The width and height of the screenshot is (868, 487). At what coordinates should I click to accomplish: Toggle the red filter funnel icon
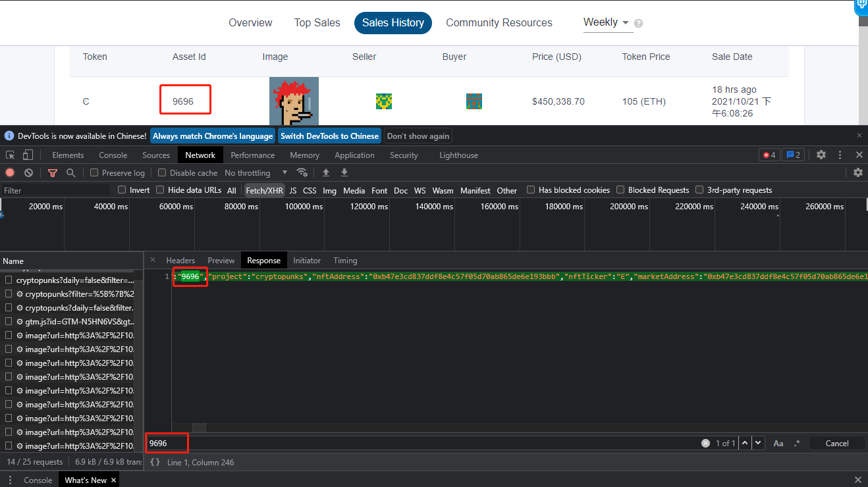tap(53, 172)
